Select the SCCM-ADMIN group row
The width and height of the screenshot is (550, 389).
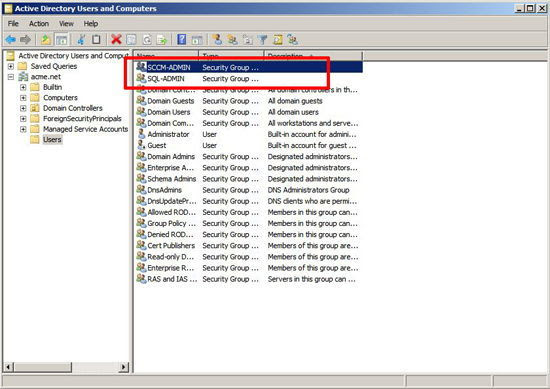249,67
